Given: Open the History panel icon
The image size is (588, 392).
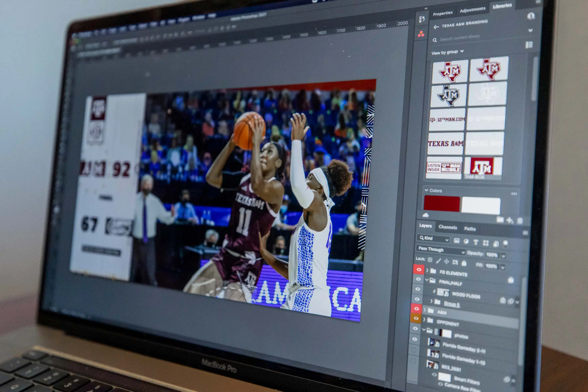Looking at the screenshot, I should 422,19.
